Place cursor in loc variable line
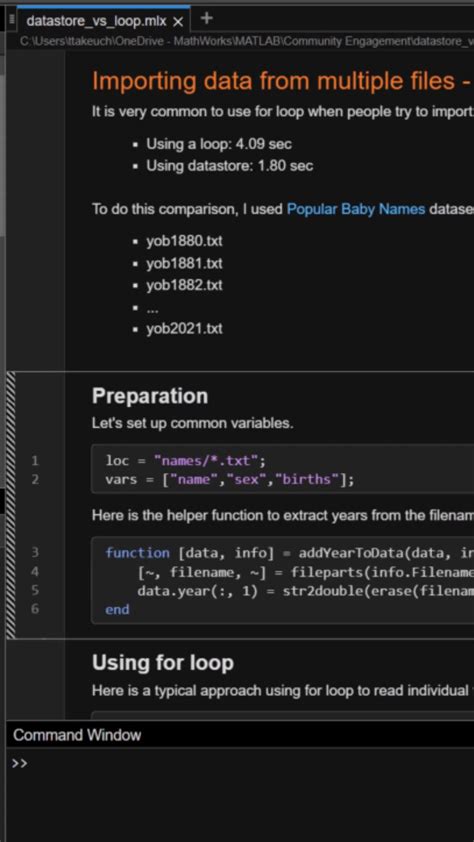 (x=186, y=461)
